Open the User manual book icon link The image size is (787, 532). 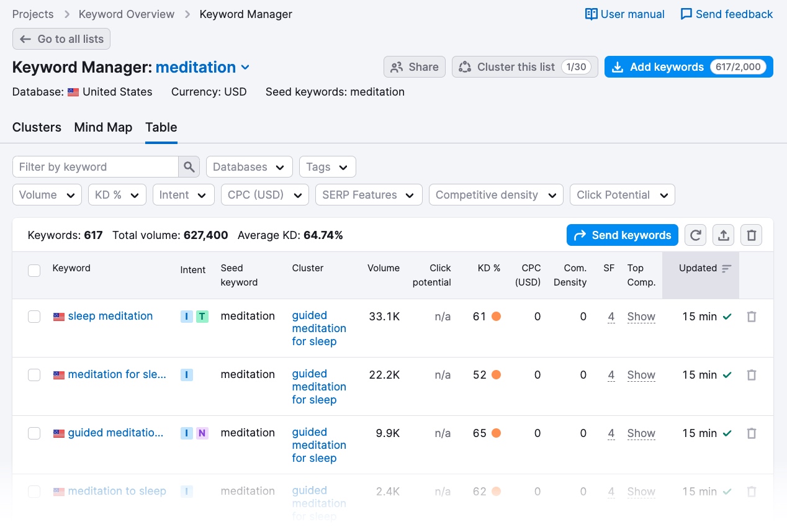[x=591, y=14]
